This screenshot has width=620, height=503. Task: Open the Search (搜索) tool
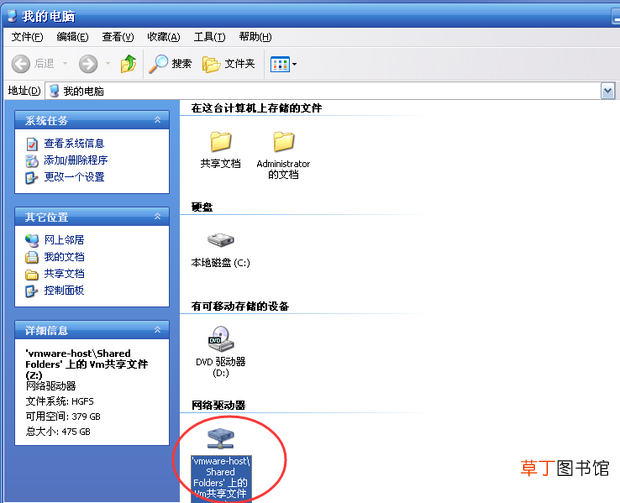click(170, 63)
